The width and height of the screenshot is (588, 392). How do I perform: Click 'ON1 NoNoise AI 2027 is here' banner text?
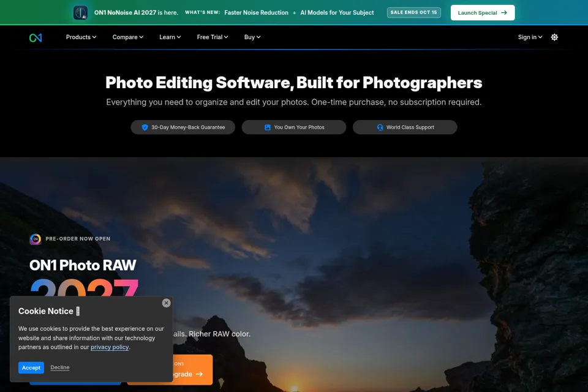click(x=136, y=12)
